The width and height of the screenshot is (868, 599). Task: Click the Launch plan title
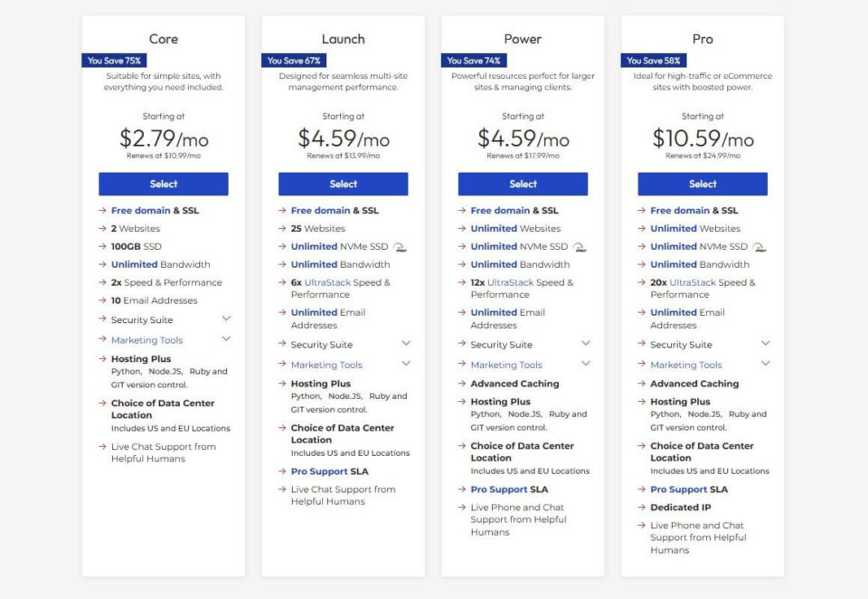[344, 39]
